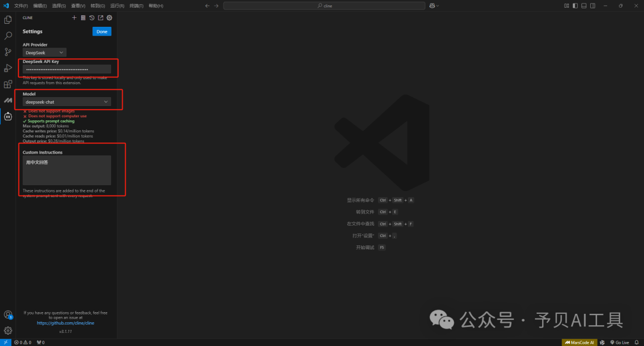Open the Copilot icon in title bar
The image size is (644, 346).
[x=432, y=6]
